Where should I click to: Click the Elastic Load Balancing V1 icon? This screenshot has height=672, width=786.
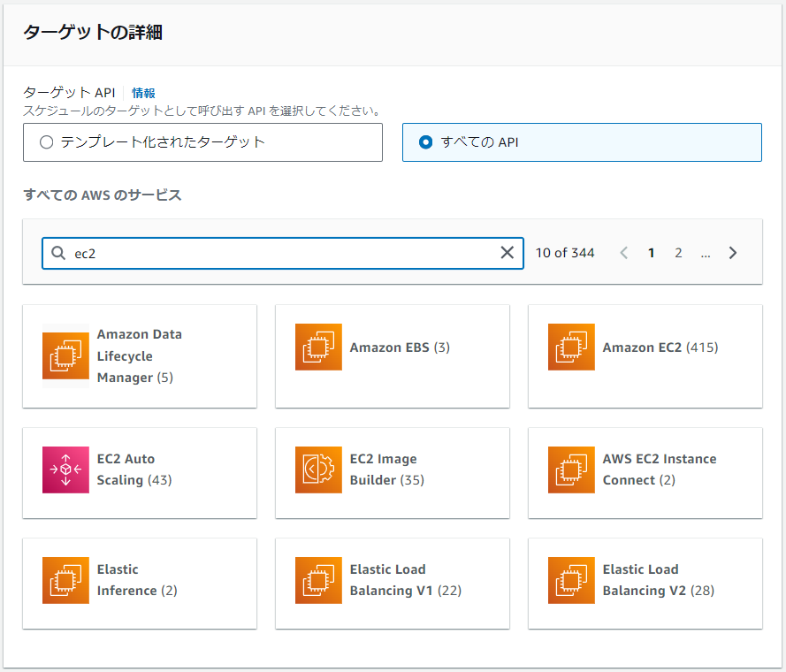coord(318,580)
